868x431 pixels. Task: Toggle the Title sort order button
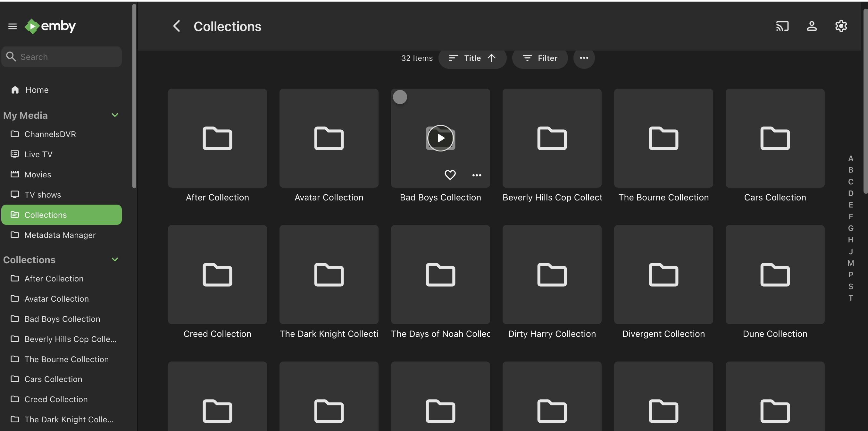(x=472, y=58)
